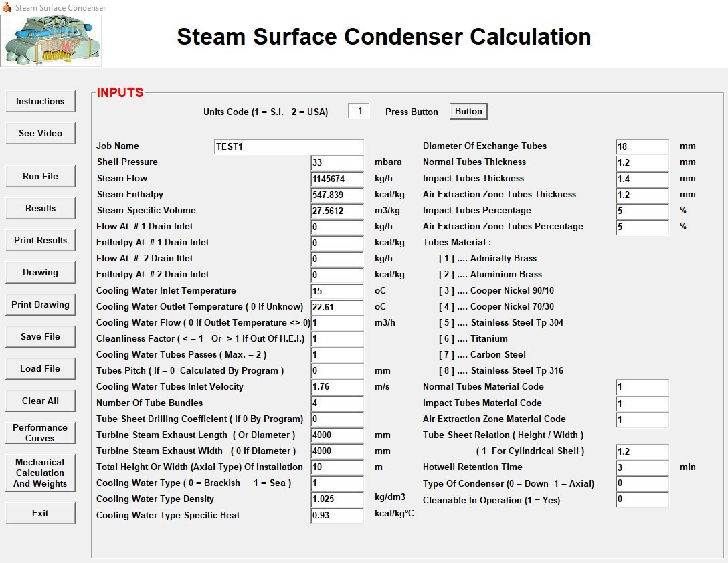Screen dimensions: 728x563
Task: Click the Enthalpy At #2 Drain Inlet field
Action: tap(337, 275)
